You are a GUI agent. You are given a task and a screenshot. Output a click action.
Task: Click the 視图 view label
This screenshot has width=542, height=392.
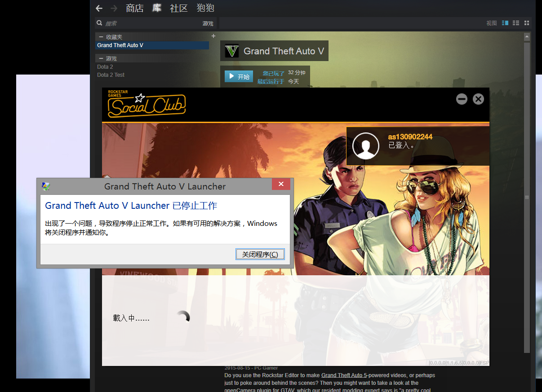coord(492,23)
